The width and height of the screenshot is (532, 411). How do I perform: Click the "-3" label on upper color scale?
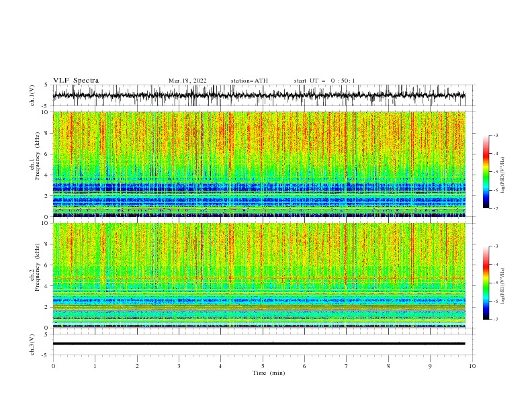(x=495, y=135)
